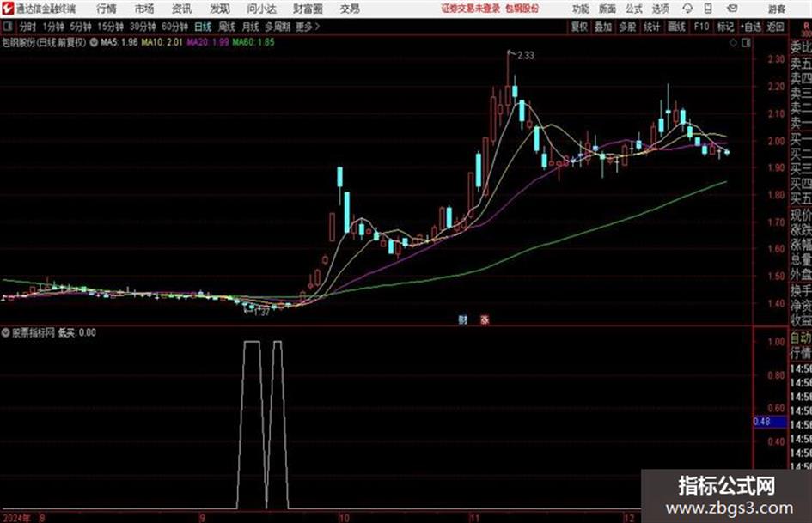
Task: Click the 2024年 date label on time axis
Action: pos(15,518)
